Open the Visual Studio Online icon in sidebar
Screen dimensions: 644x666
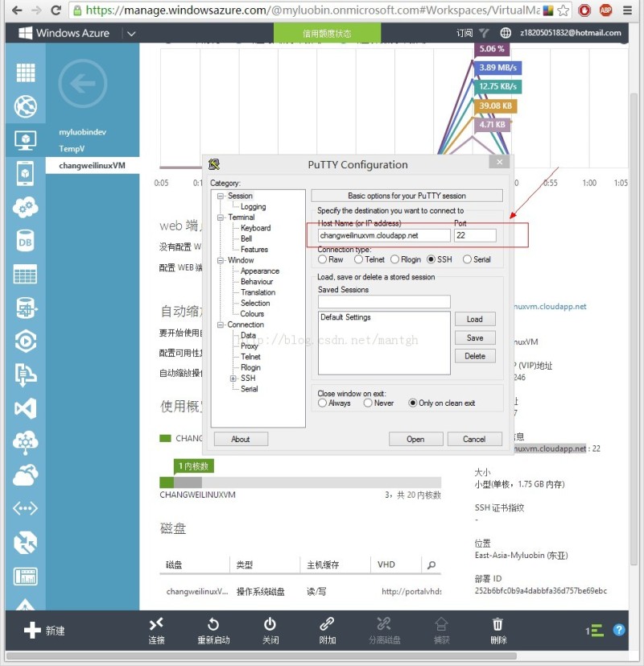point(26,408)
